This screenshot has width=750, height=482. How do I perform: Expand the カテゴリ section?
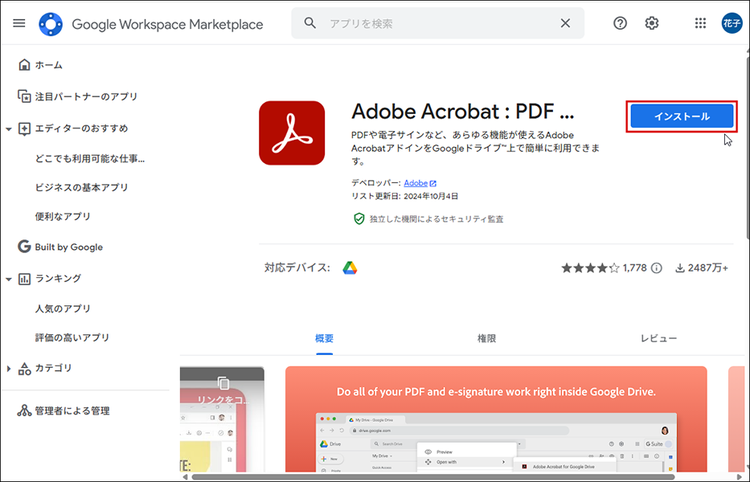9,369
